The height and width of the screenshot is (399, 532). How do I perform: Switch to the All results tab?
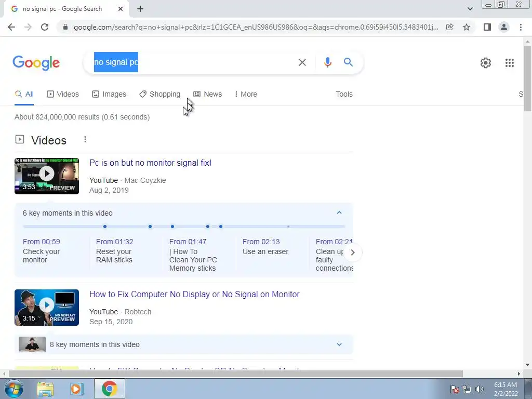click(24, 94)
